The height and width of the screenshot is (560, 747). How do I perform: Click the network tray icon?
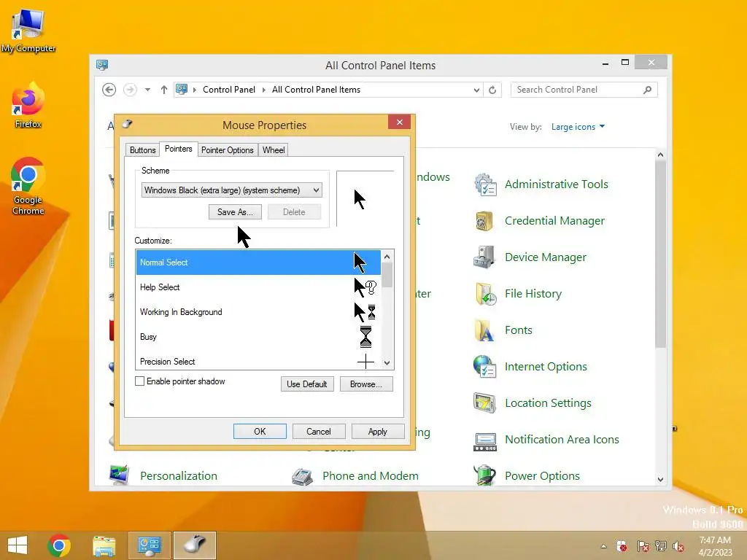[661, 546]
